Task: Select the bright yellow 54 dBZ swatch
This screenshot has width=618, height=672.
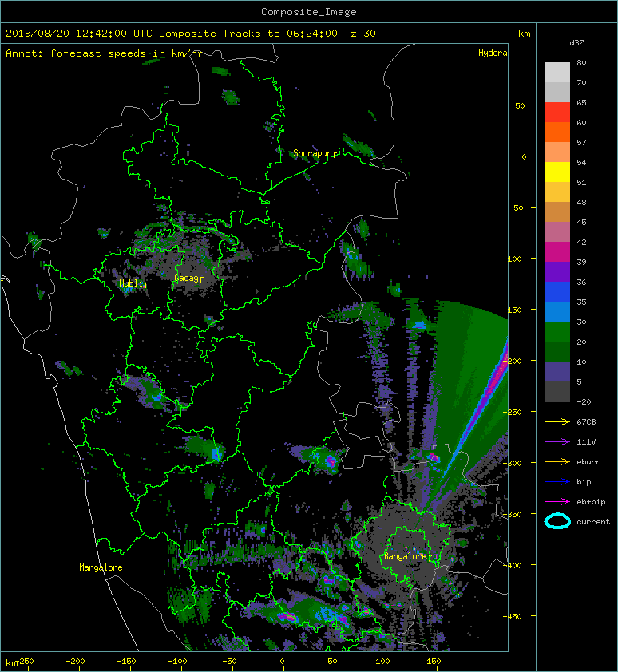Action: [x=557, y=172]
